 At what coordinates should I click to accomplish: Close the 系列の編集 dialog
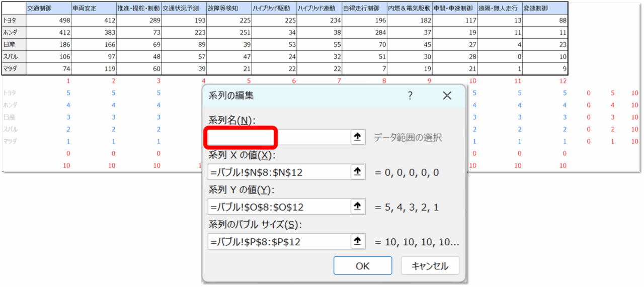click(447, 95)
